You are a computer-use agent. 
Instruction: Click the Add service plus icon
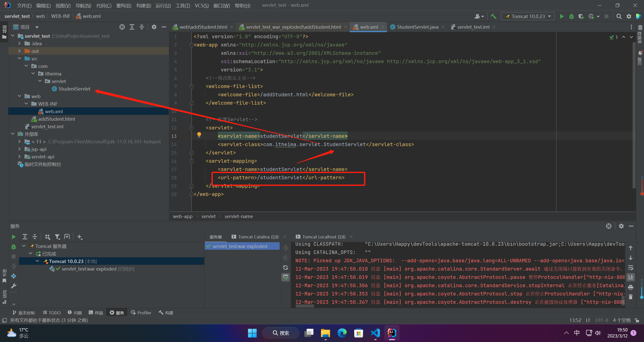80,237
